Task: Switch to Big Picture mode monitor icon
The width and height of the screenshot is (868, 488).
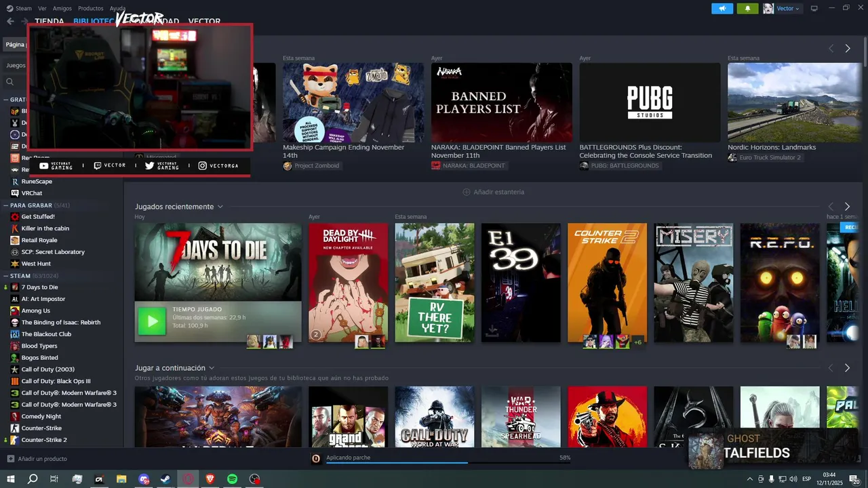Action: [814, 8]
